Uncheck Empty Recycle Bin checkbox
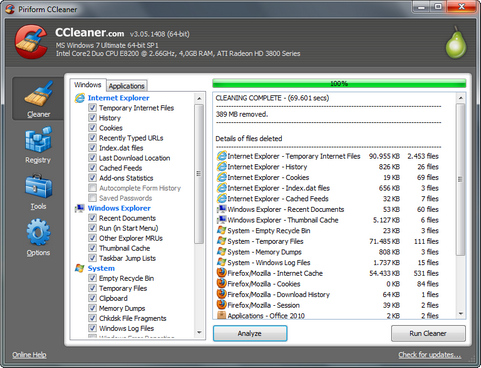Image resolution: width=481 pixels, height=368 pixels. (x=92, y=278)
